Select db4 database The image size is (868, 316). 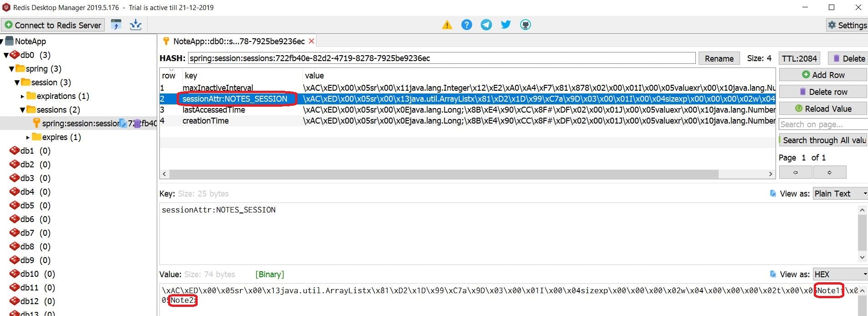[x=30, y=192]
